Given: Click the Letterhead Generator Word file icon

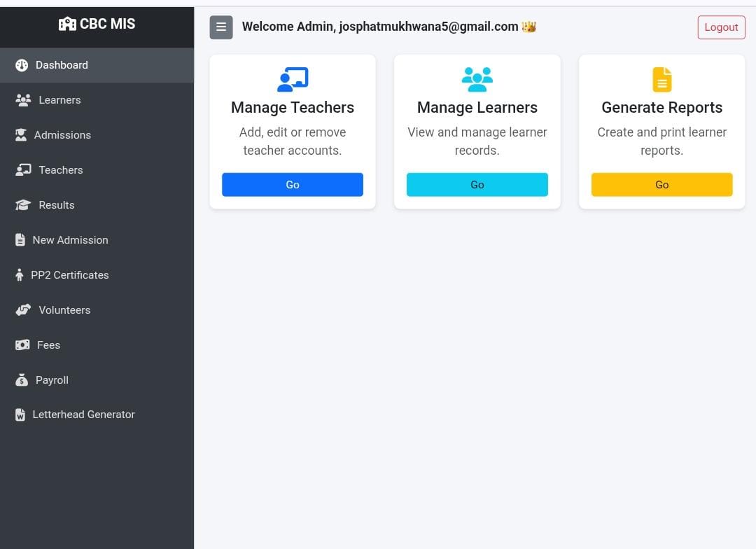Looking at the screenshot, I should 20,415.
